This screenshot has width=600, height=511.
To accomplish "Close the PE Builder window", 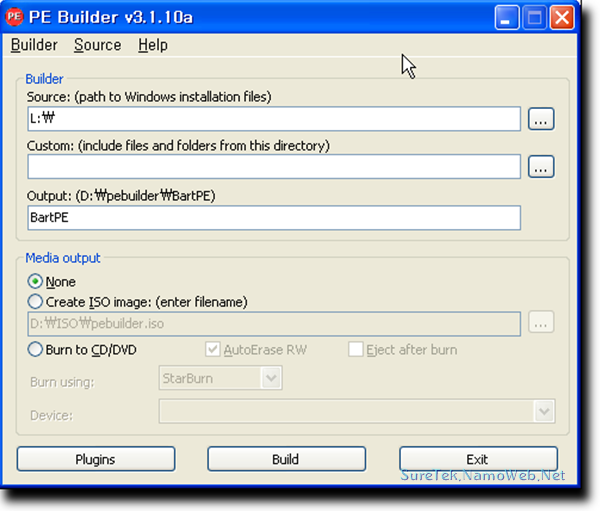I will [x=562, y=18].
